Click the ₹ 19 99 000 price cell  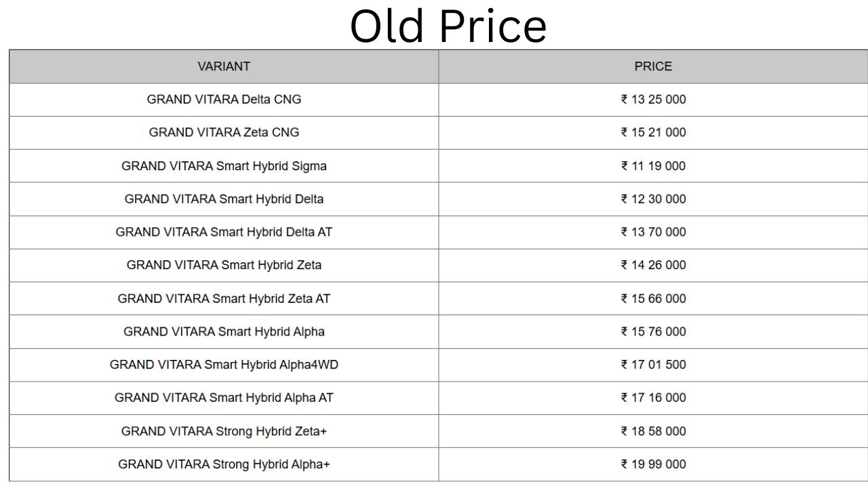tap(653, 465)
